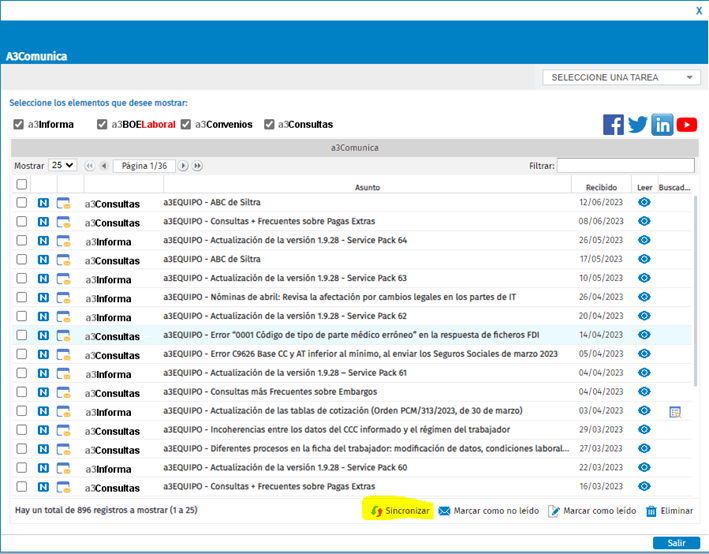709x554 pixels.
Task: Click message envelope icon on Service Pack 64 row
Action: point(63,241)
